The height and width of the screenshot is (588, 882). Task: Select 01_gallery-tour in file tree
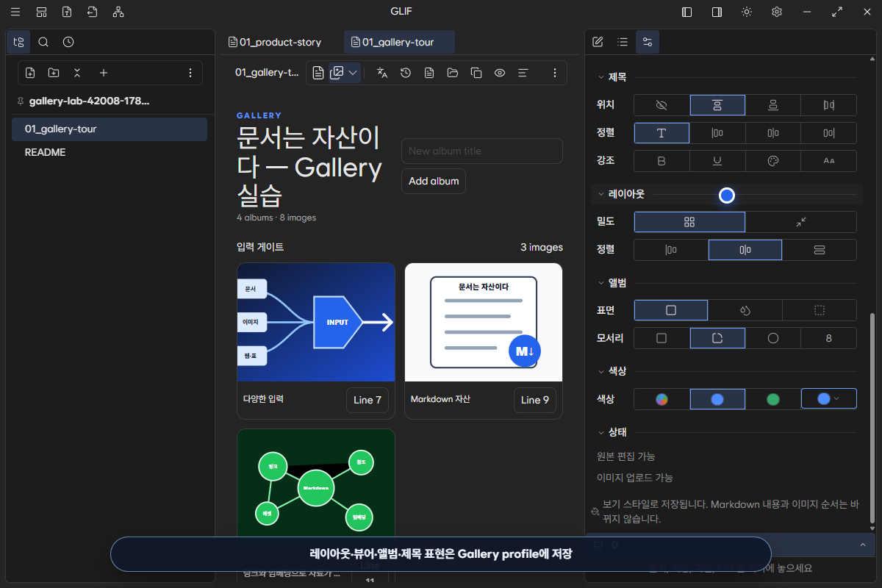110,129
